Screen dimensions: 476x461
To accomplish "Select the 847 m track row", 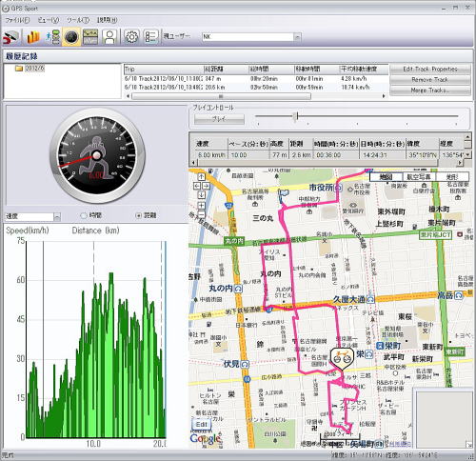I will click(x=256, y=78).
